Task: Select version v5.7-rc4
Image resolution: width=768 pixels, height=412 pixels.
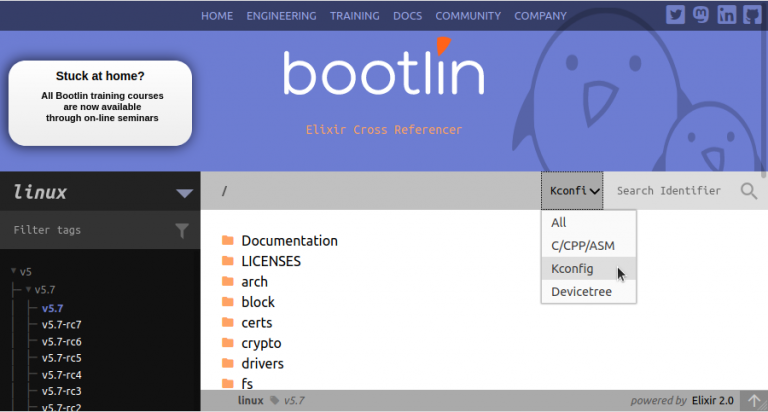Action: click(x=61, y=375)
